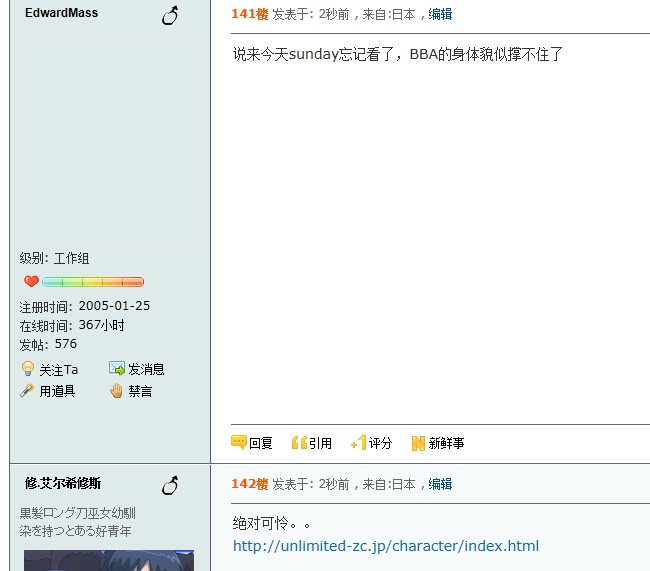Click the male gender icon beside 修.艾尔希修斯
650x571 pixels.
[170, 486]
